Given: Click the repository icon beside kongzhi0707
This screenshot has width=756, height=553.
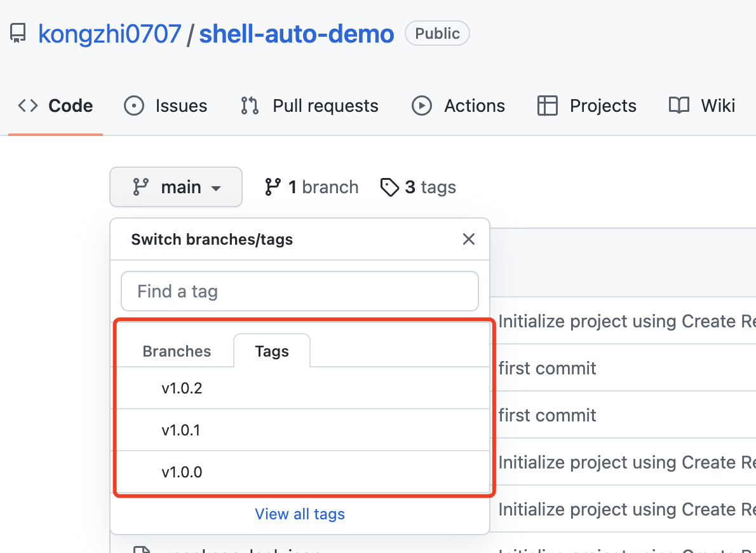Looking at the screenshot, I should pyautogui.click(x=18, y=33).
